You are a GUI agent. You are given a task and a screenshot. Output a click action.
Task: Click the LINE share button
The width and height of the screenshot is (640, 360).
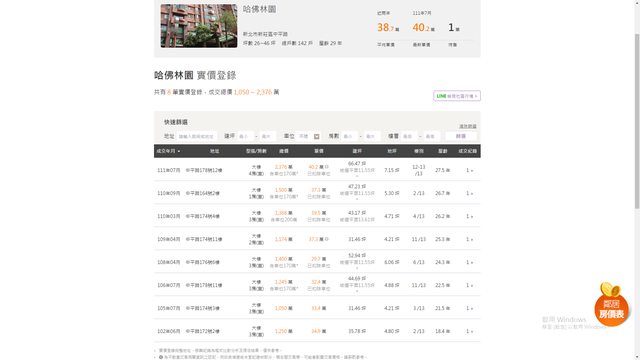pyautogui.click(x=457, y=96)
